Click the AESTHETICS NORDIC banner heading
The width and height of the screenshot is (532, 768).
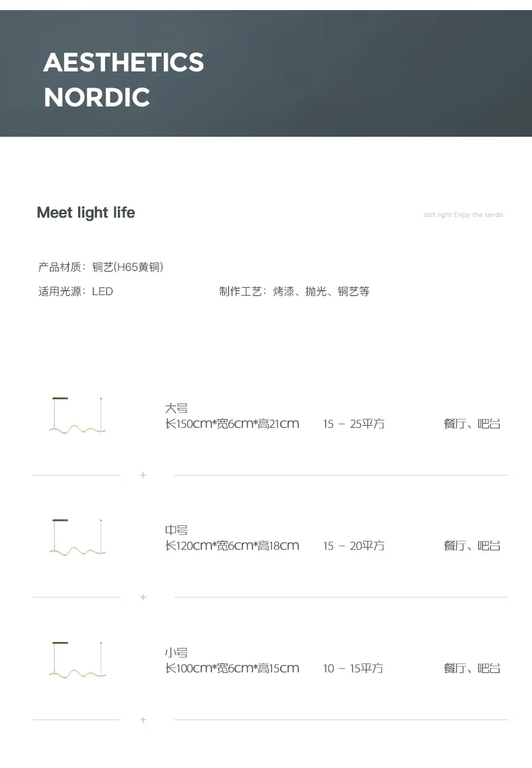123,79
